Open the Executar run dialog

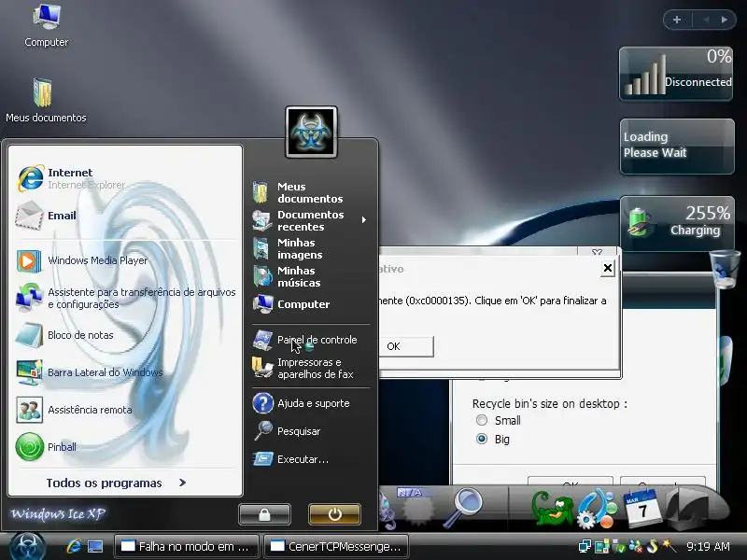coord(290,459)
